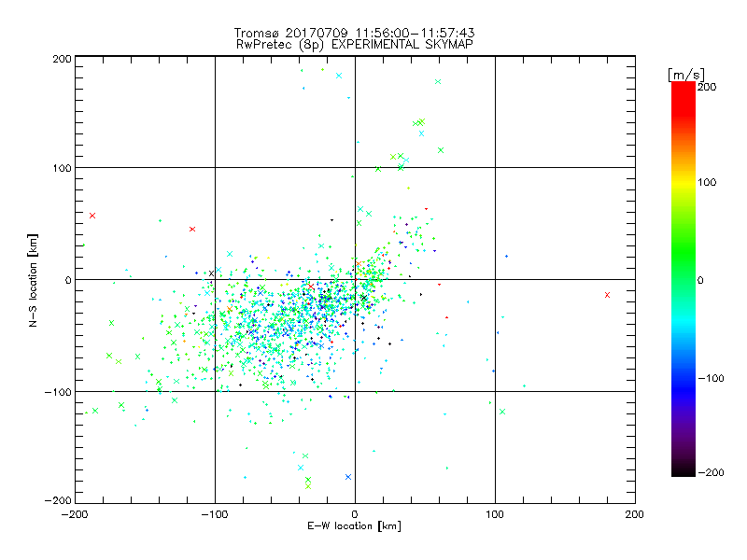Click the plot origin where zero lines cross

(x=355, y=279)
